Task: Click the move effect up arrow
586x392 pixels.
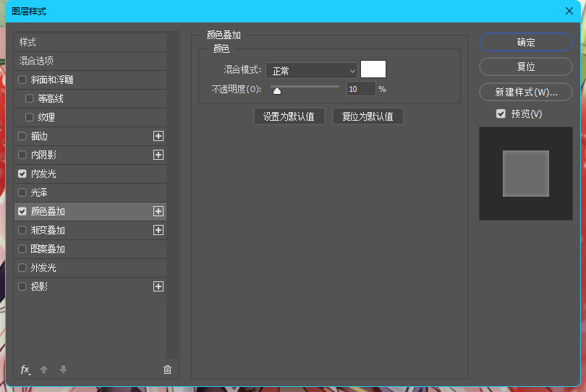Action: (x=43, y=370)
